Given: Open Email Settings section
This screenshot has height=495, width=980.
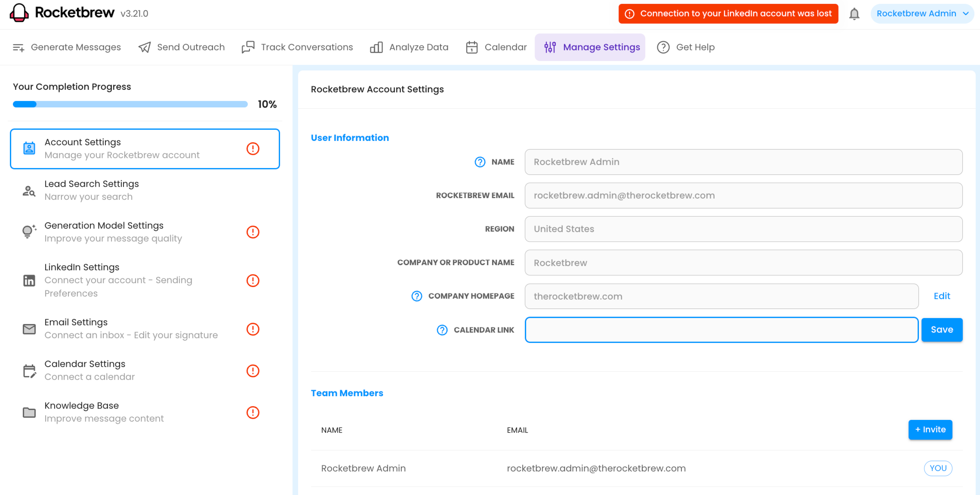Looking at the screenshot, I should [145, 329].
